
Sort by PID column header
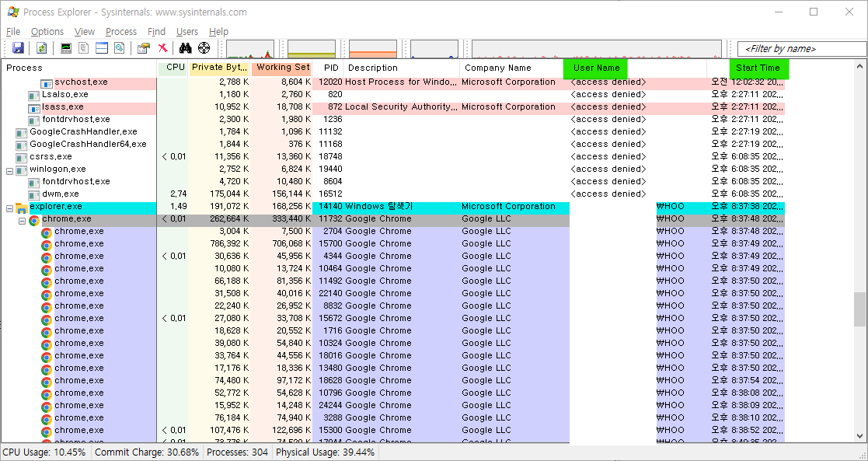(x=328, y=68)
